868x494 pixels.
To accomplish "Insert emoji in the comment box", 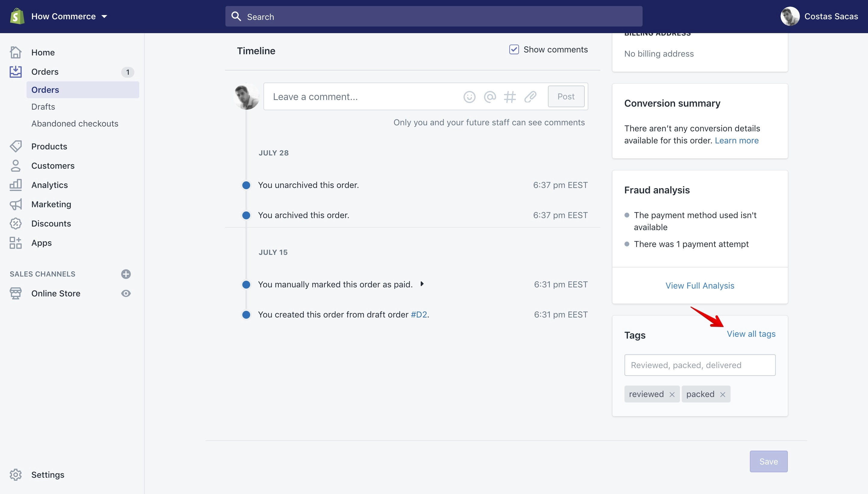I will pos(469,97).
